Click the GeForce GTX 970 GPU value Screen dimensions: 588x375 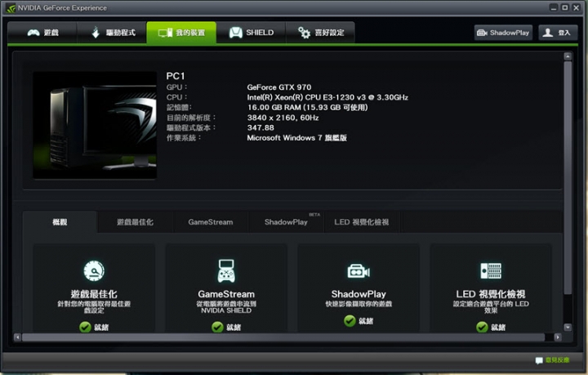click(x=279, y=87)
